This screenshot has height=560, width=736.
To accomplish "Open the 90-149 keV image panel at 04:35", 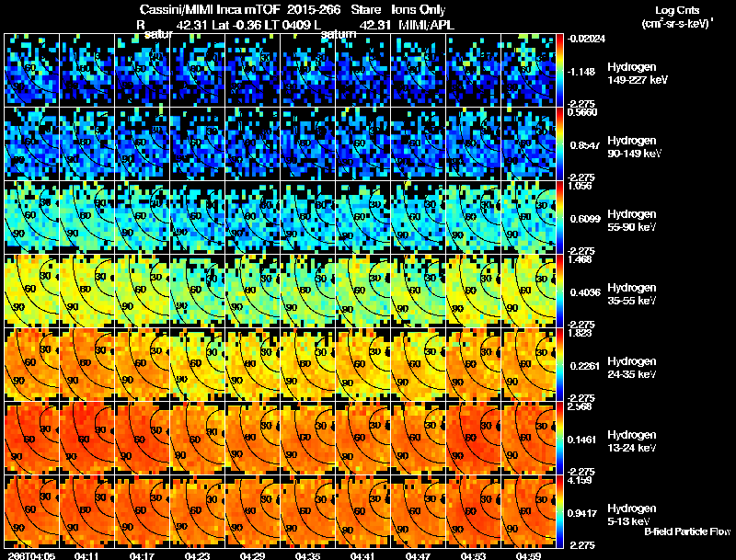I will pos(308,144).
